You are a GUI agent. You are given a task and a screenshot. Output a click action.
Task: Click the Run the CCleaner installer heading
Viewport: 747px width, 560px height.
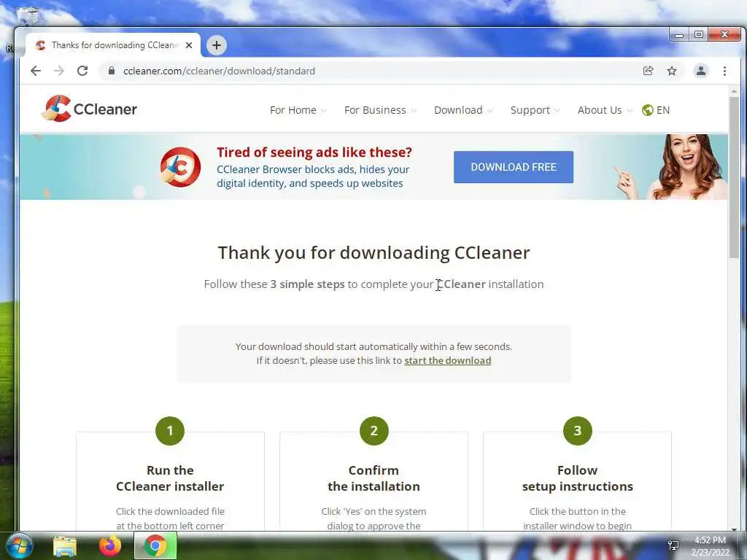pyautogui.click(x=170, y=478)
